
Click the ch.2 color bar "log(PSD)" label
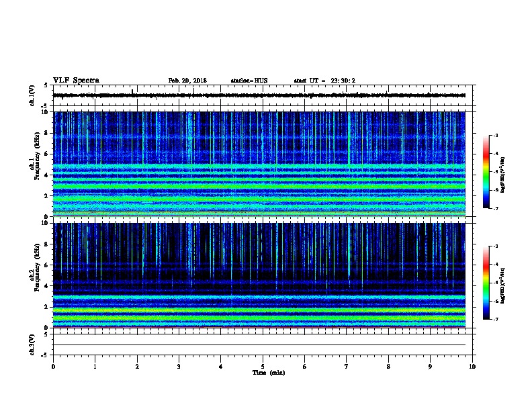(503, 285)
